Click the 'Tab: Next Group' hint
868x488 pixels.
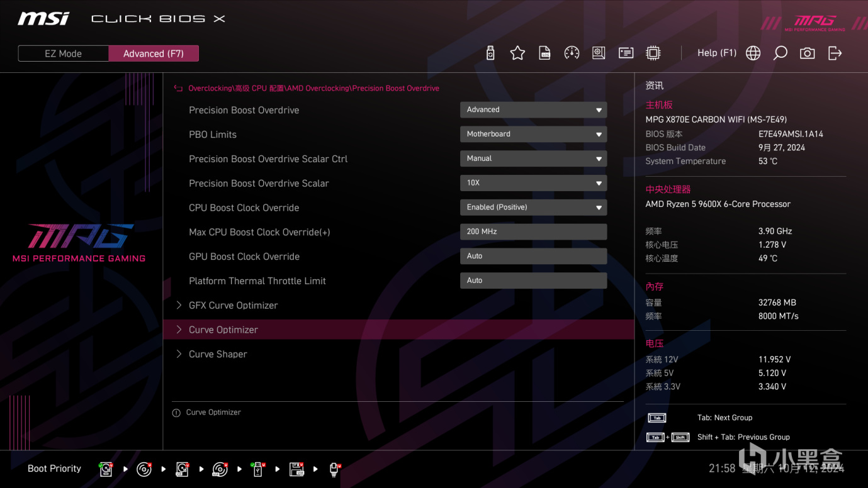point(724,418)
